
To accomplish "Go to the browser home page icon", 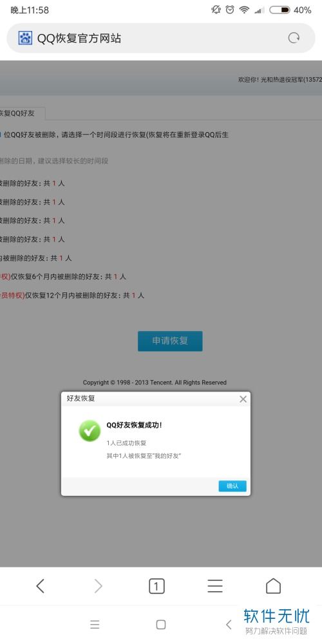I will 273,585.
